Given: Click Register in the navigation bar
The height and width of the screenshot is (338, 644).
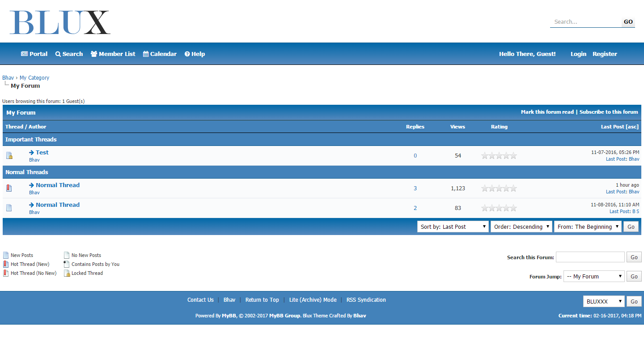Looking at the screenshot, I should (x=605, y=54).
